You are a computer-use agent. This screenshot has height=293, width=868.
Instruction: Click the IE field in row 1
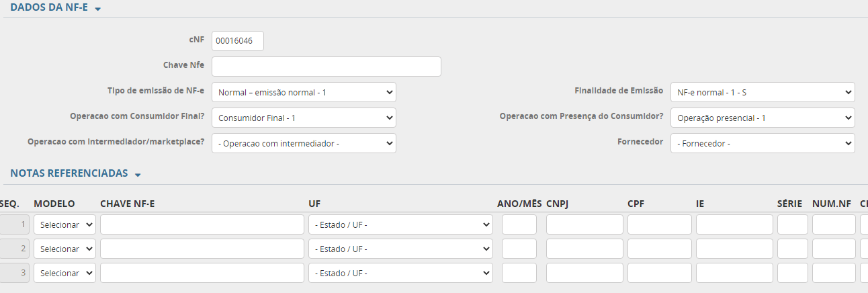click(734, 224)
